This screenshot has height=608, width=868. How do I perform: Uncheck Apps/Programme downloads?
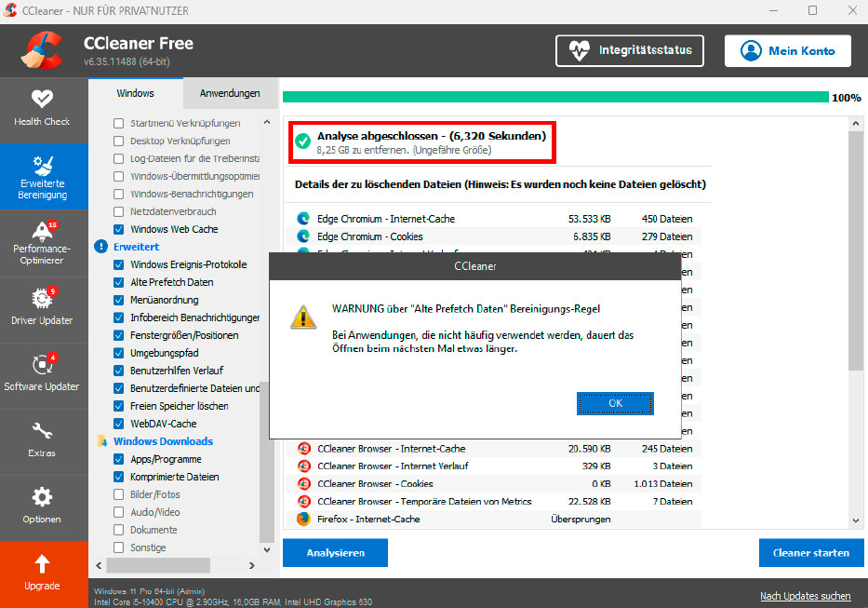pos(118,459)
